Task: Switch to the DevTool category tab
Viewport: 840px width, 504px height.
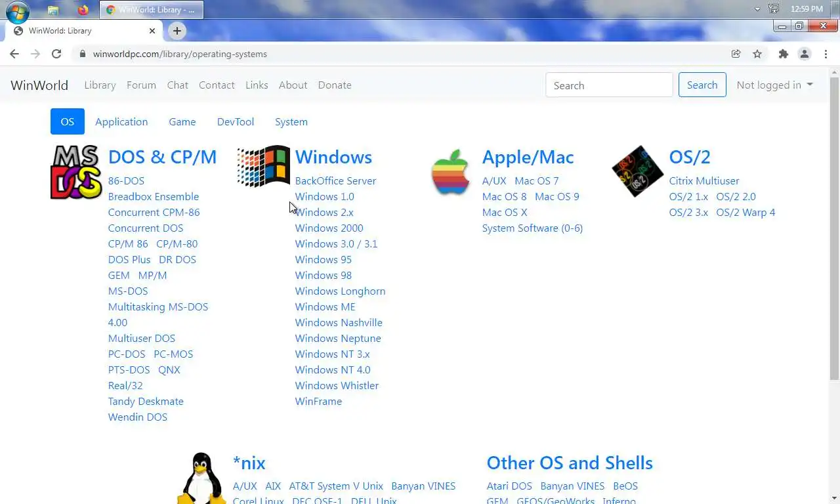Action: (236, 121)
